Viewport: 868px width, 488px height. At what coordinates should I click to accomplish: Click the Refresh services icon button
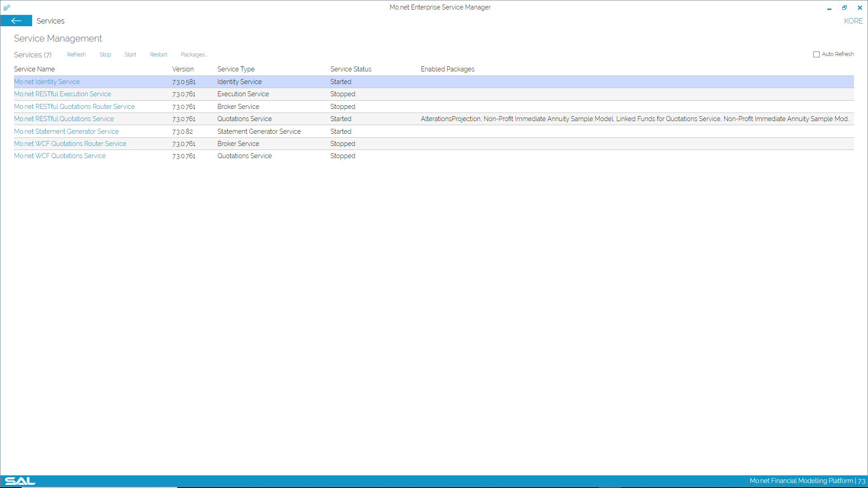pos(76,54)
